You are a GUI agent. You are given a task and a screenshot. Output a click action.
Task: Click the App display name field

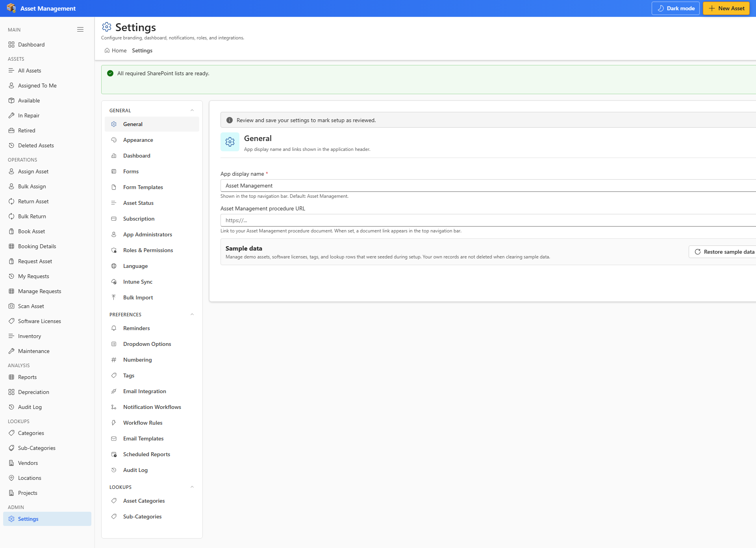coord(488,186)
